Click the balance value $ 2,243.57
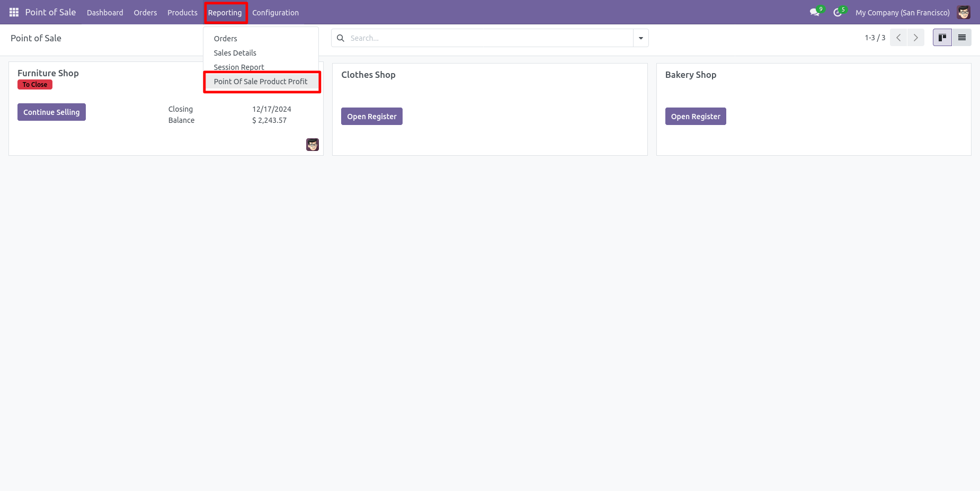Image resolution: width=980 pixels, height=491 pixels. pyautogui.click(x=269, y=120)
